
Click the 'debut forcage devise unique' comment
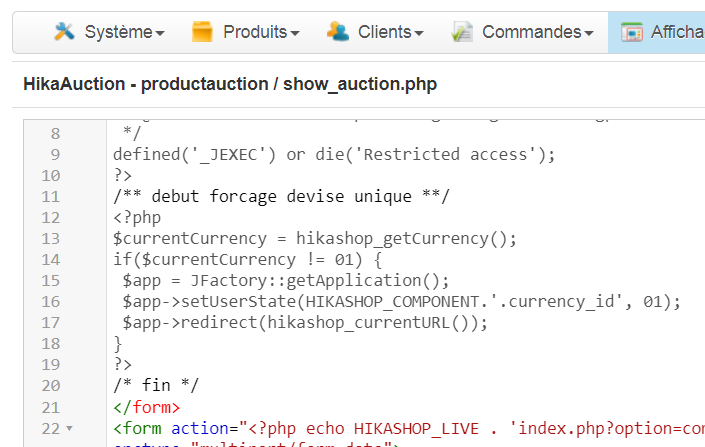280,196
